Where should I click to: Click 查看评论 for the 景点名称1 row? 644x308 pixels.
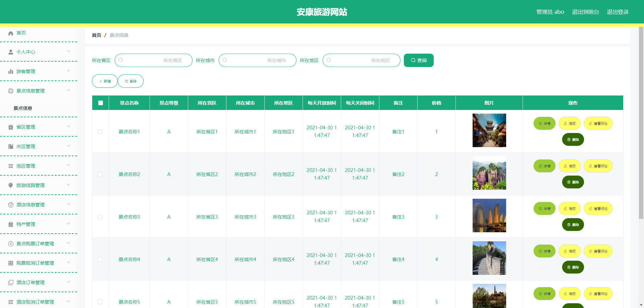pos(598,123)
